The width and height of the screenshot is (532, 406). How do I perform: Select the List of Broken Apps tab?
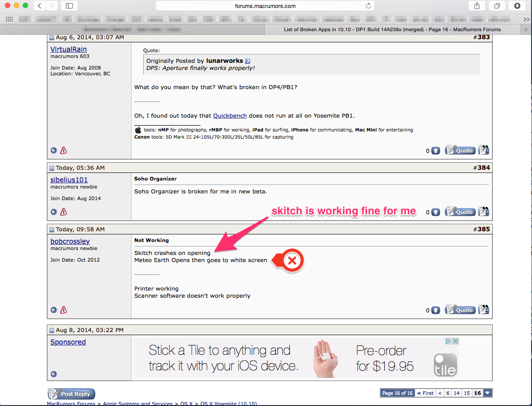click(x=392, y=29)
